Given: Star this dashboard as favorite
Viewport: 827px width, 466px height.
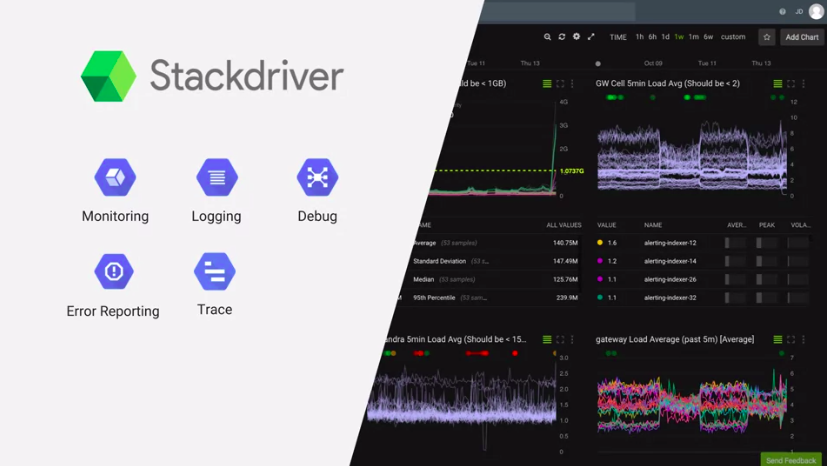Looking at the screenshot, I should tap(767, 37).
